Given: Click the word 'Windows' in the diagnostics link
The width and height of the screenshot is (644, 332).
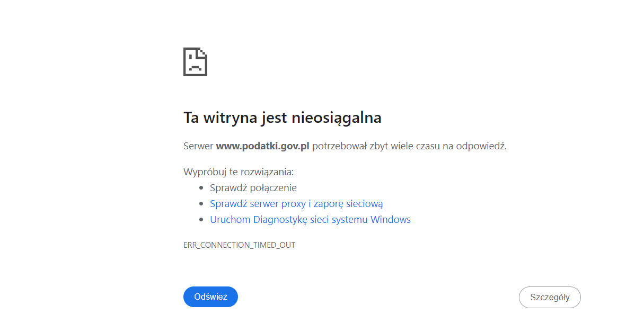Looking at the screenshot, I should pyautogui.click(x=391, y=220).
